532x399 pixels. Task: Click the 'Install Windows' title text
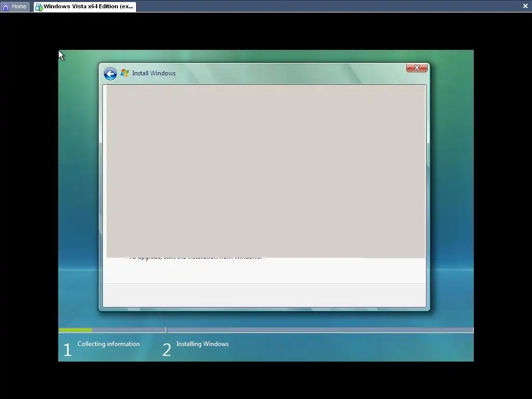(154, 73)
